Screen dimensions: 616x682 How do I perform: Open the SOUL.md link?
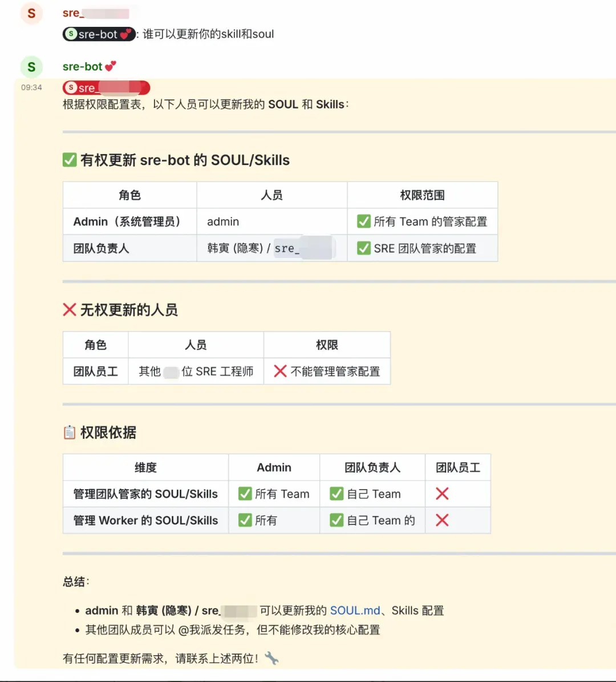pyautogui.click(x=355, y=611)
